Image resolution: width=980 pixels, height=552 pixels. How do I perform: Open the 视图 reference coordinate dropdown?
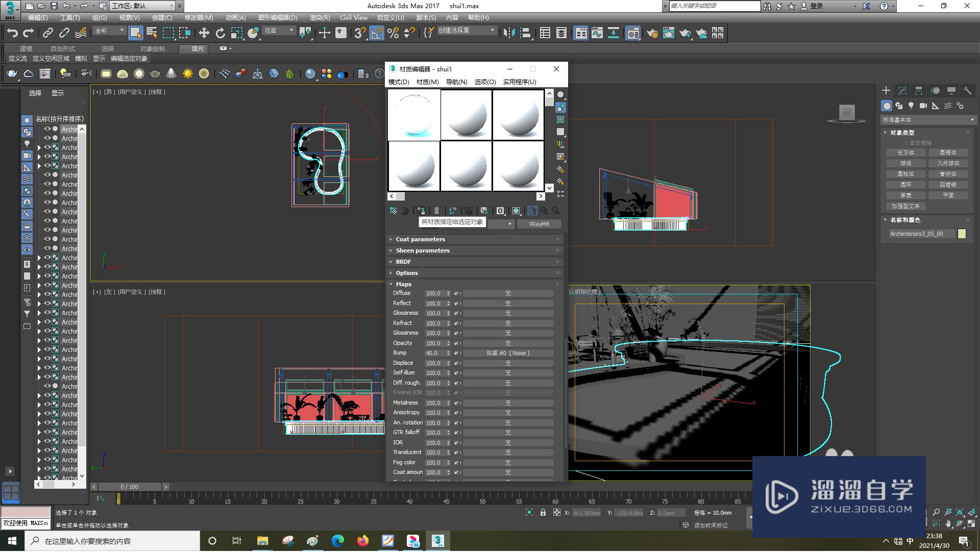(x=279, y=31)
